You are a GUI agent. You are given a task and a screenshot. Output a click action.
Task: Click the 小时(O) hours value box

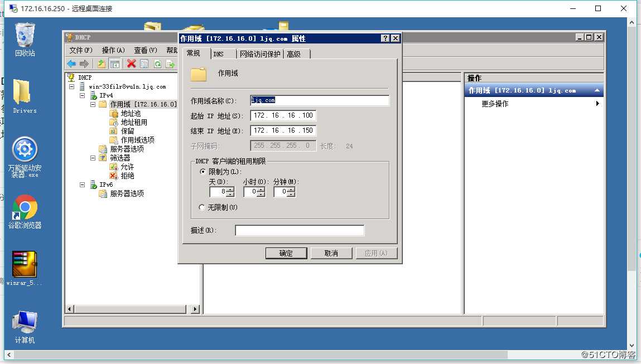(x=250, y=192)
